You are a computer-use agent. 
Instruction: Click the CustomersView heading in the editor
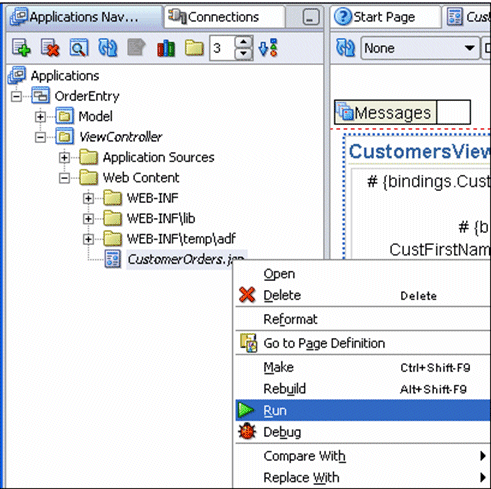[x=419, y=152]
